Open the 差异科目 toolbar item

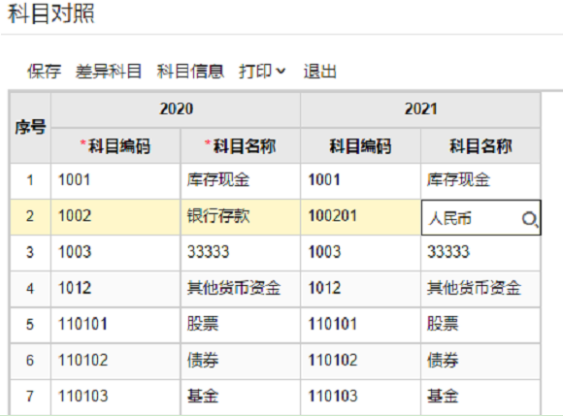[108, 71]
